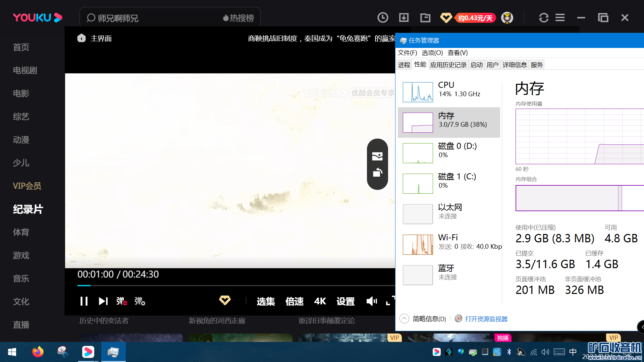Open the 4K quality selector
Image resolution: width=644 pixels, height=362 pixels.
tap(320, 301)
